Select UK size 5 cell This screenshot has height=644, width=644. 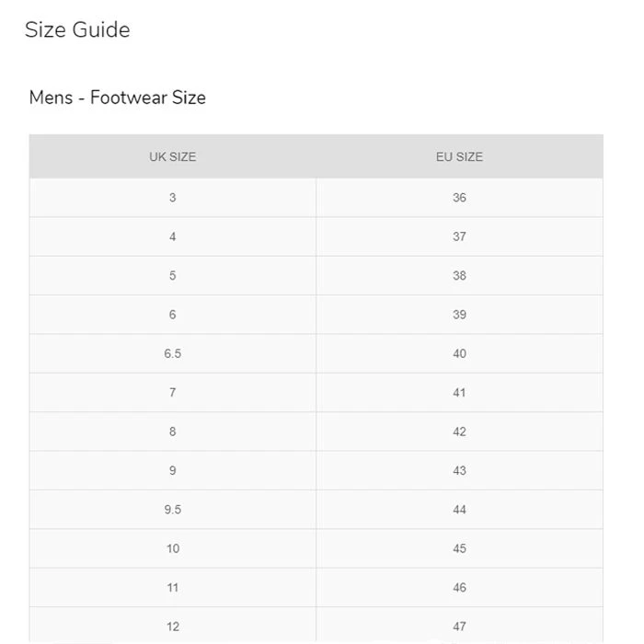coord(172,276)
